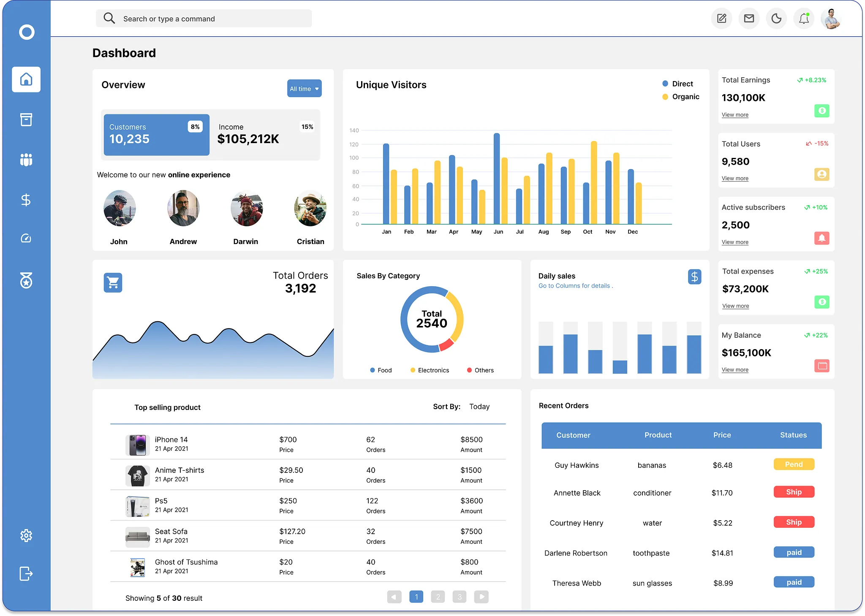Open the user profile avatar in header
Image resolution: width=865 pixels, height=616 pixels.
point(832,19)
